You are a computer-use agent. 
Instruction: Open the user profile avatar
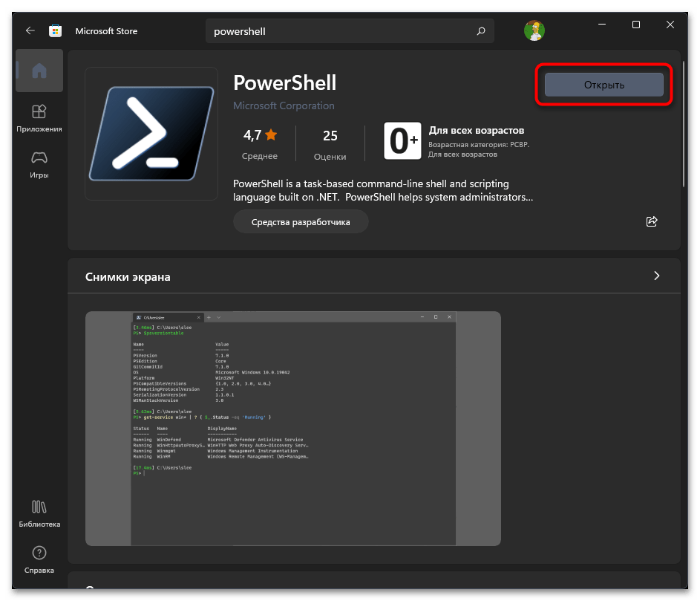point(534,30)
